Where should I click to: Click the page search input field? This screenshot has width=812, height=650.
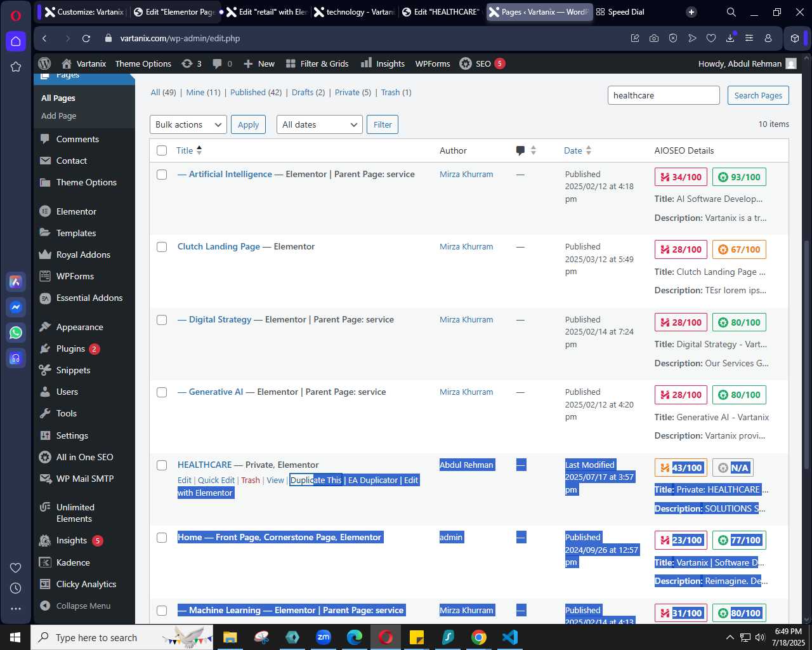pyautogui.click(x=664, y=95)
